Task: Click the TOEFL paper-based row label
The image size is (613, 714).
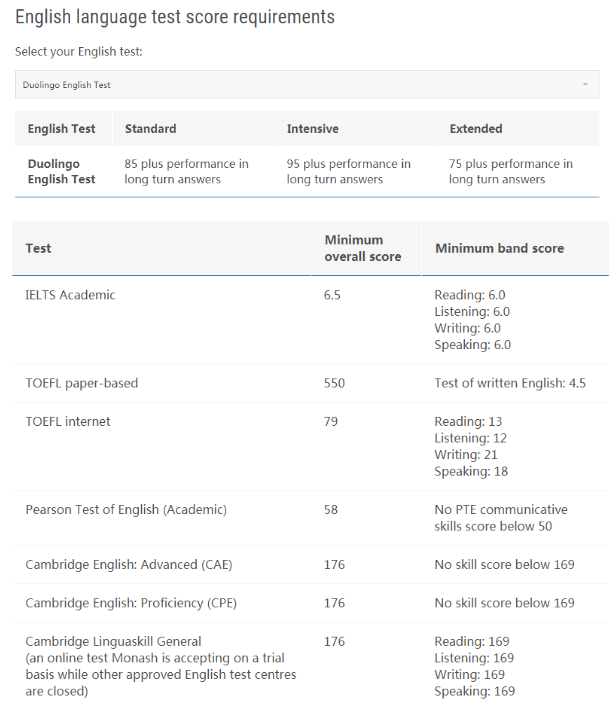Action: point(82,383)
